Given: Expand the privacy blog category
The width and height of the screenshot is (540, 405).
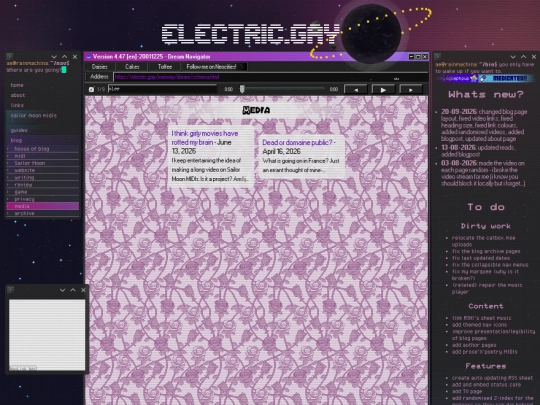Looking at the screenshot, I should tap(43, 199).
